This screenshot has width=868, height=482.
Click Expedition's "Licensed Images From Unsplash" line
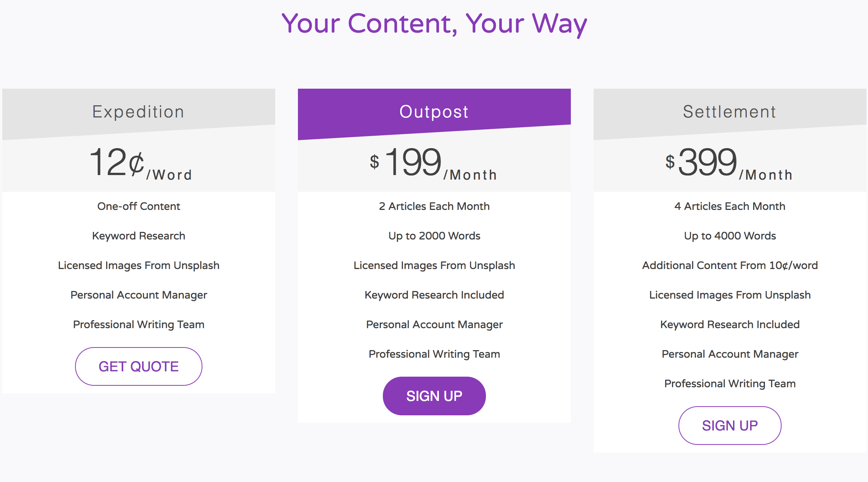click(x=139, y=265)
